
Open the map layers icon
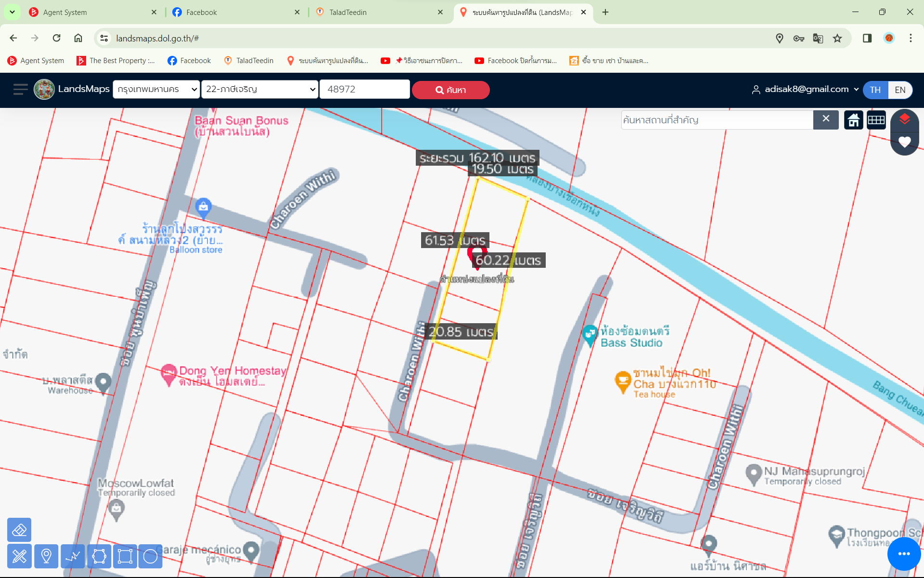(x=905, y=119)
